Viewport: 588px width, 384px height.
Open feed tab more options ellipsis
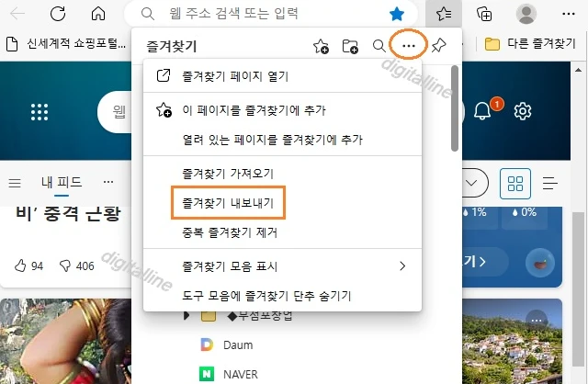(x=108, y=182)
